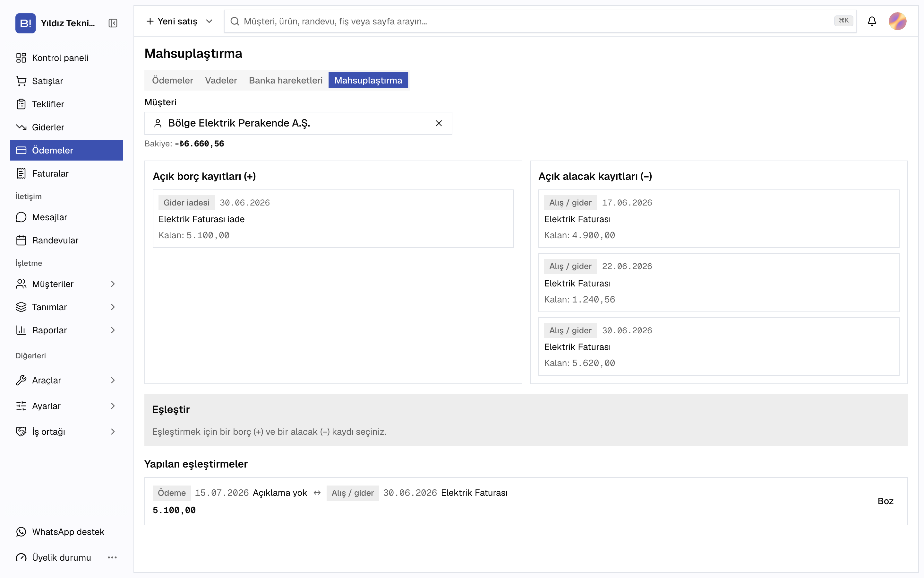Open WhatsApp destek link
Viewport: 924px width, 578px height.
point(67,532)
